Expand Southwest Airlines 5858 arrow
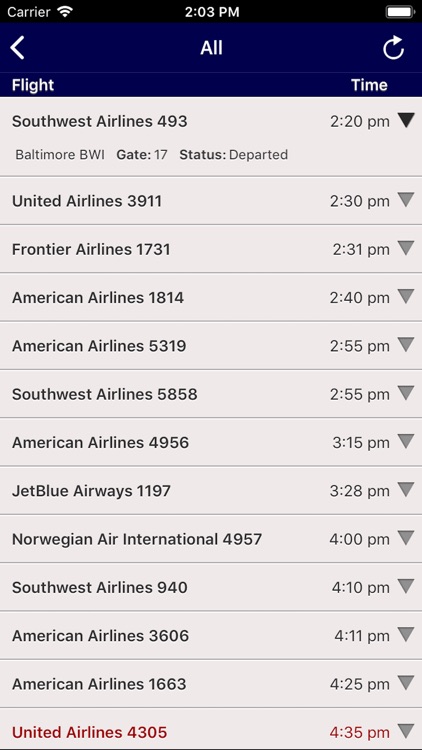Image resolution: width=422 pixels, height=750 pixels. [x=406, y=393]
